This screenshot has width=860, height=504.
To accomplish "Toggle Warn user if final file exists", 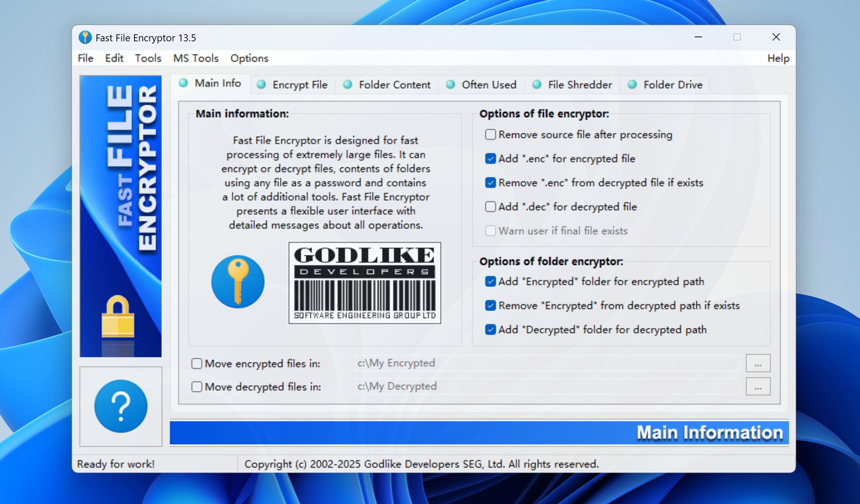I will [x=490, y=231].
